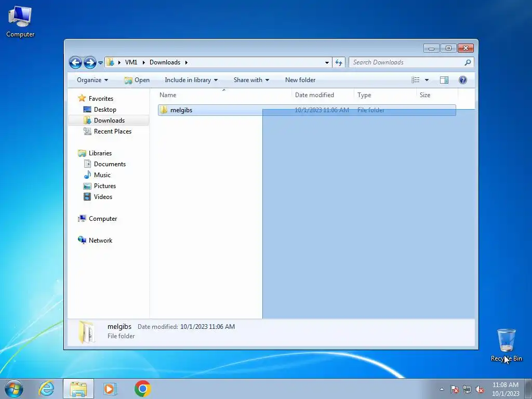This screenshot has width=532, height=399.
Task: Maximize the Downloads Explorer window
Action: pos(448,48)
